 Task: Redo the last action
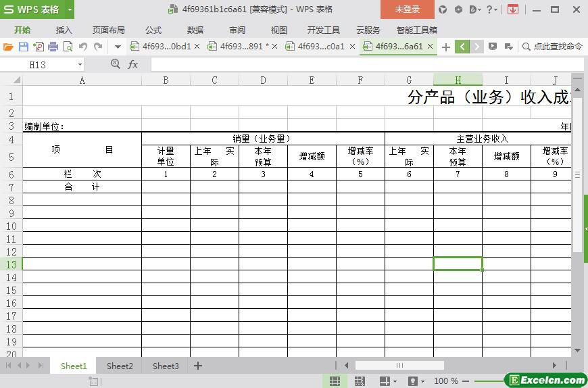[x=98, y=47]
